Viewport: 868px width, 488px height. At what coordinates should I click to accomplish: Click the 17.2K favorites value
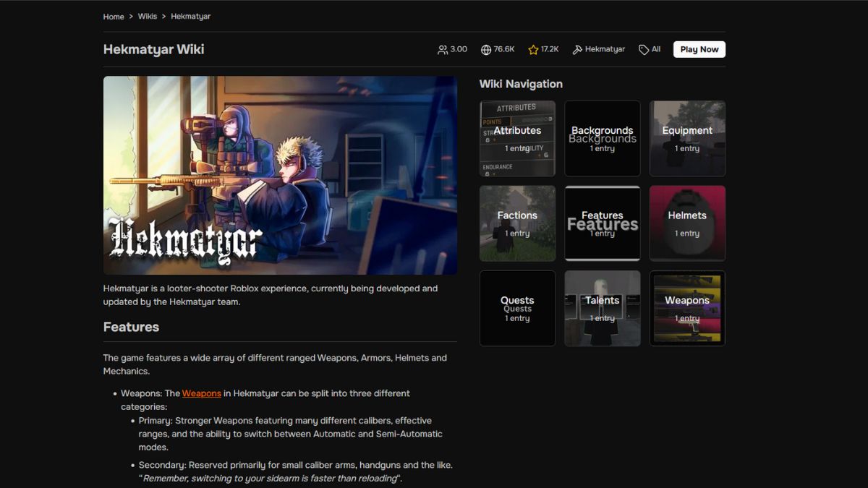(550, 49)
